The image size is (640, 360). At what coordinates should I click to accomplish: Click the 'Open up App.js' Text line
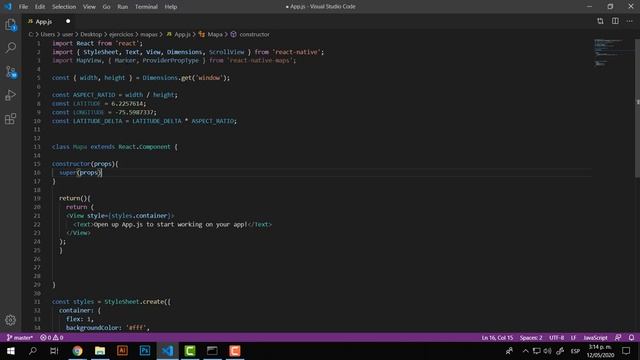tap(172, 224)
